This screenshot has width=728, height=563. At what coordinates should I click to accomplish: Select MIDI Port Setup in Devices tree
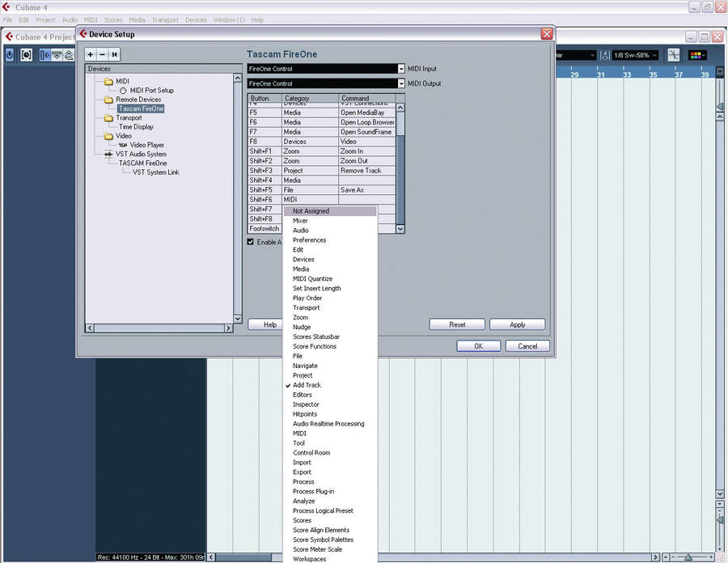152,91
